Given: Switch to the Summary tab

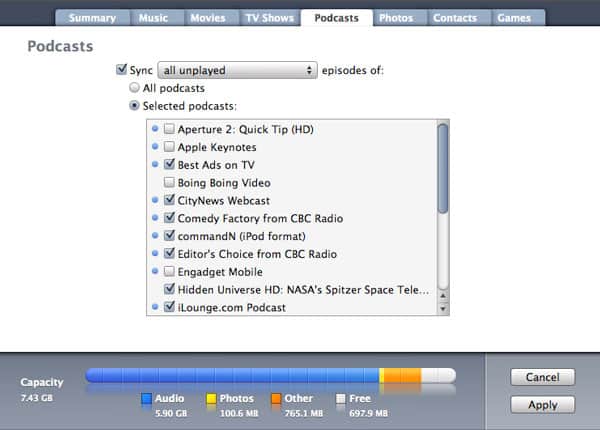Looking at the screenshot, I should click(x=93, y=18).
